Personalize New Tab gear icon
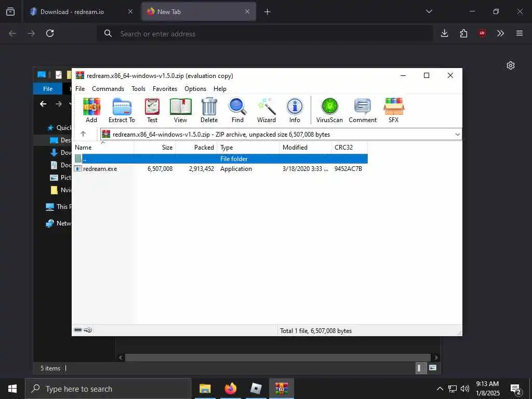532x399 pixels. coord(511,65)
